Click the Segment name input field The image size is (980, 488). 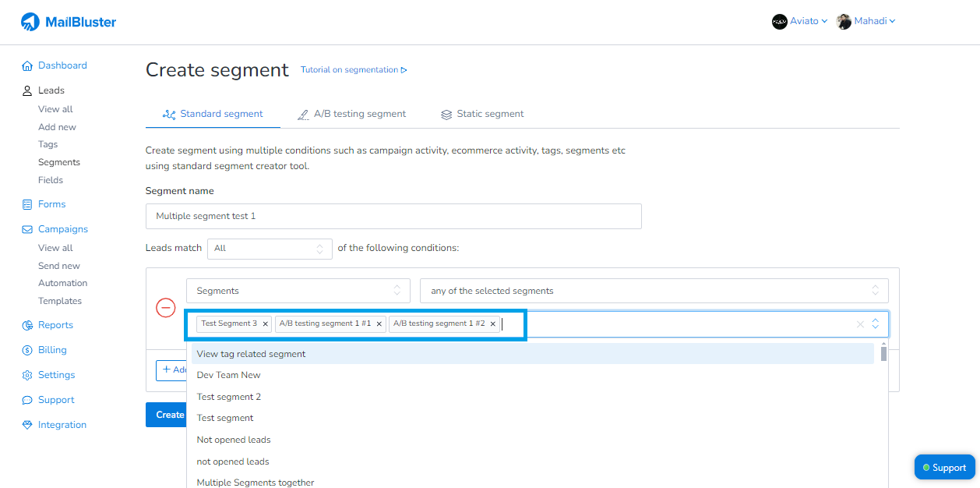click(x=393, y=217)
